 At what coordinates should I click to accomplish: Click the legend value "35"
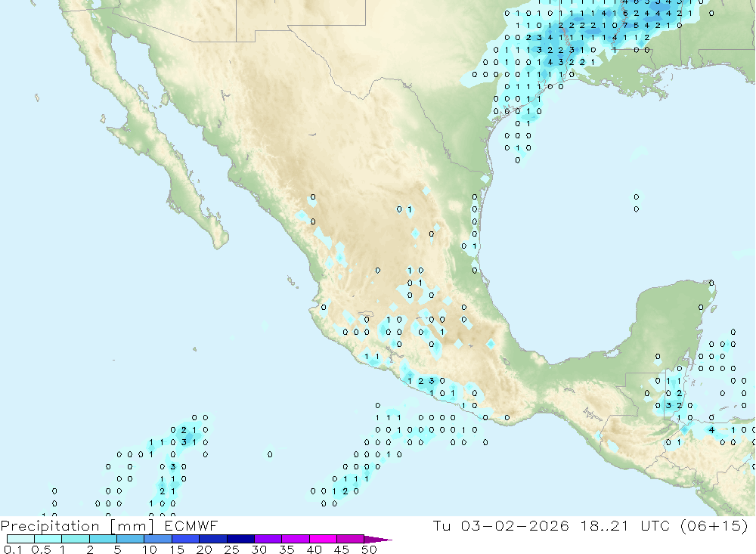click(287, 549)
